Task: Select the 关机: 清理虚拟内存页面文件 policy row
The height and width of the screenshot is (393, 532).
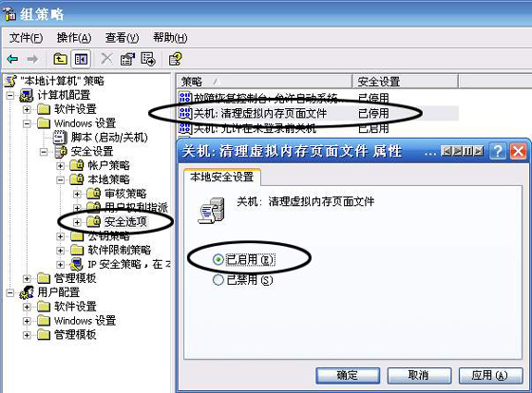Action: (318, 113)
